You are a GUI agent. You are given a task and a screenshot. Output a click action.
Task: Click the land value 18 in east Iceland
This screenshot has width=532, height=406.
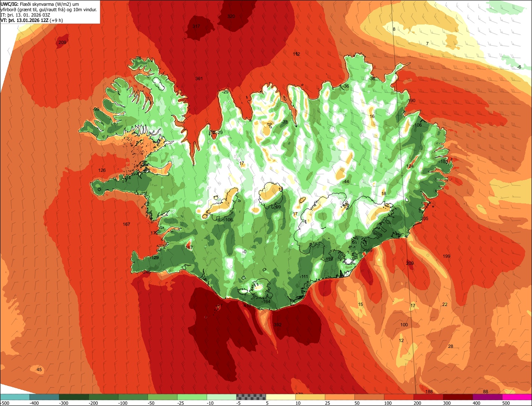(x=384, y=194)
